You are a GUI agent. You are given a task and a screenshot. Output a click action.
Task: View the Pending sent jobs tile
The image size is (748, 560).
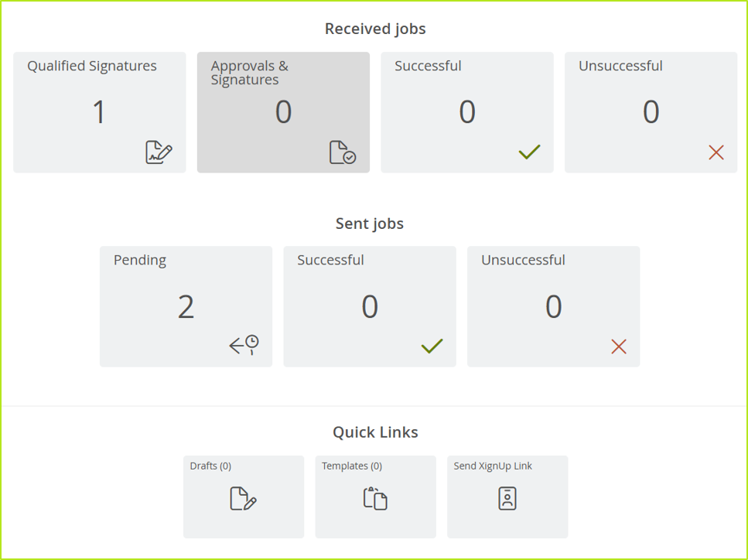coord(186,306)
